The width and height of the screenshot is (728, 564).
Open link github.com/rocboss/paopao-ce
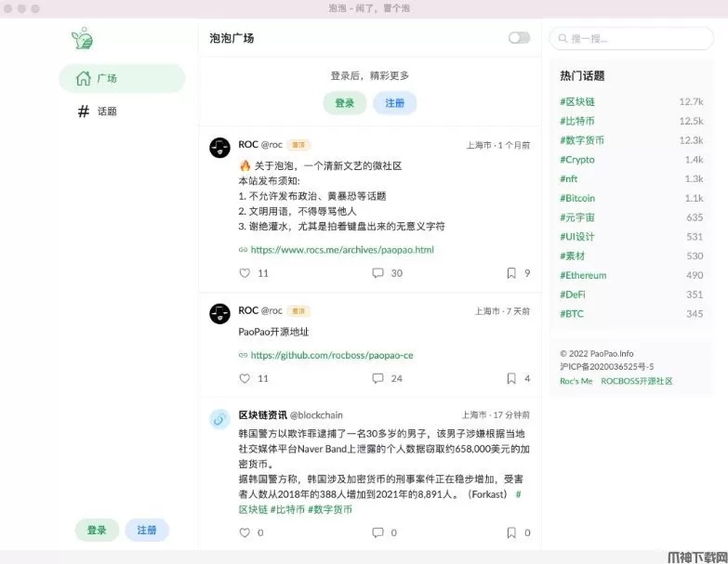click(332, 355)
